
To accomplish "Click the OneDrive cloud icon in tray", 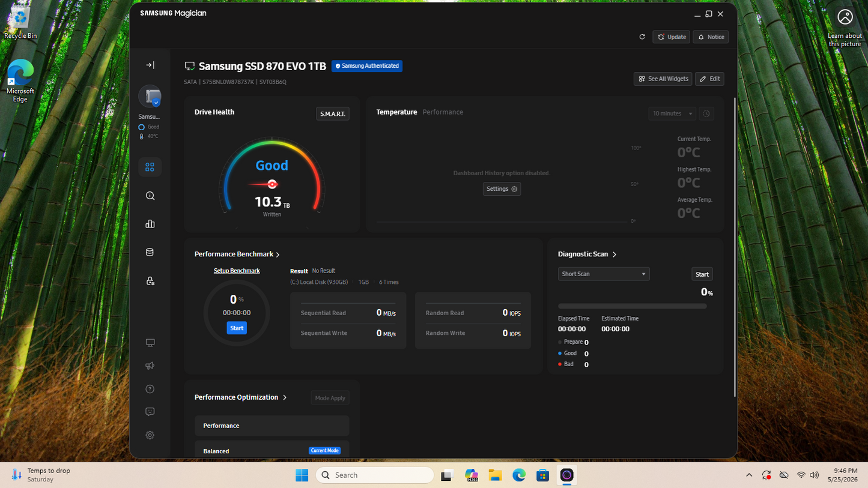I will tap(784, 475).
